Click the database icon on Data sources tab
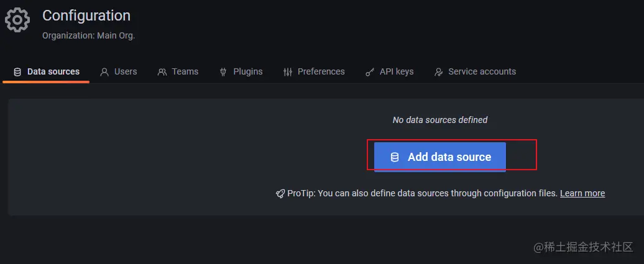This screenshot has height=264, width=644. [17, 72]
